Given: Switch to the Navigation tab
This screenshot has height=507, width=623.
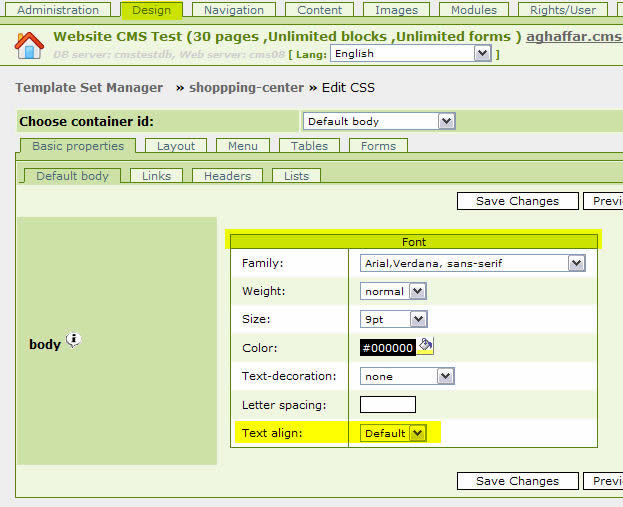Looking at the screenshot, I should [x=233, y=10].
